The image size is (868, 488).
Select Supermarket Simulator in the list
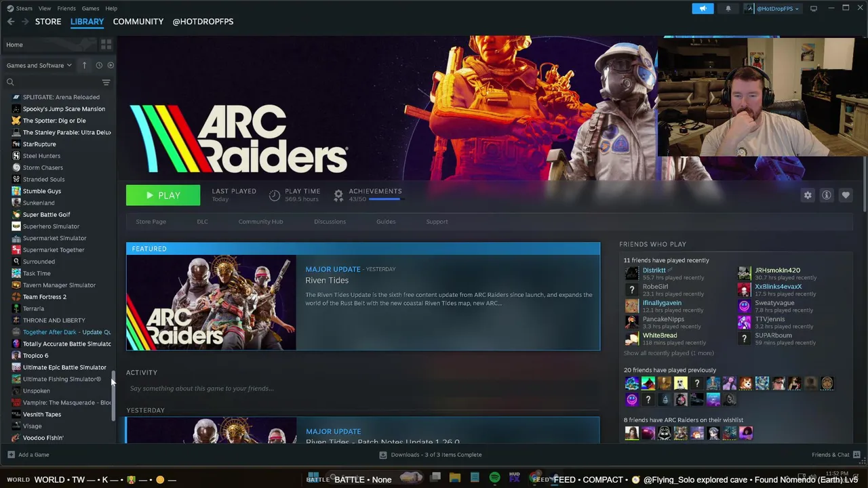pyautogui.click(x=54, y=238)
